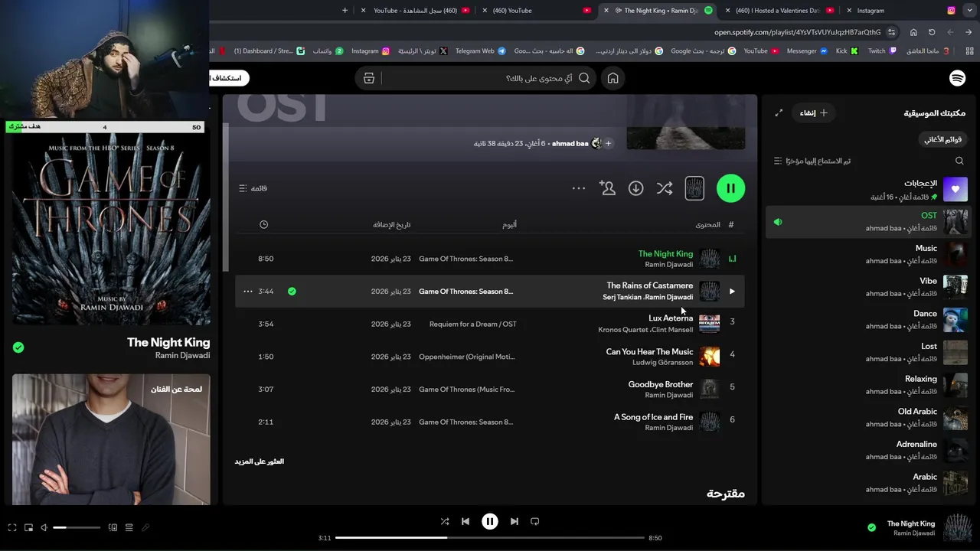Create new playlist with إنشاء button
Image resolution: width=980 pixels, height=551 pixels.
[814, 112]
